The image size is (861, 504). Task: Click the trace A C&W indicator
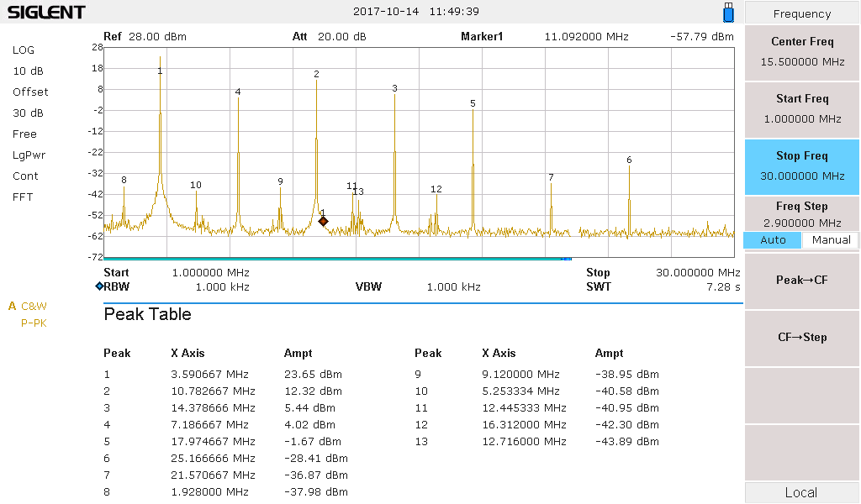(28, 306)
